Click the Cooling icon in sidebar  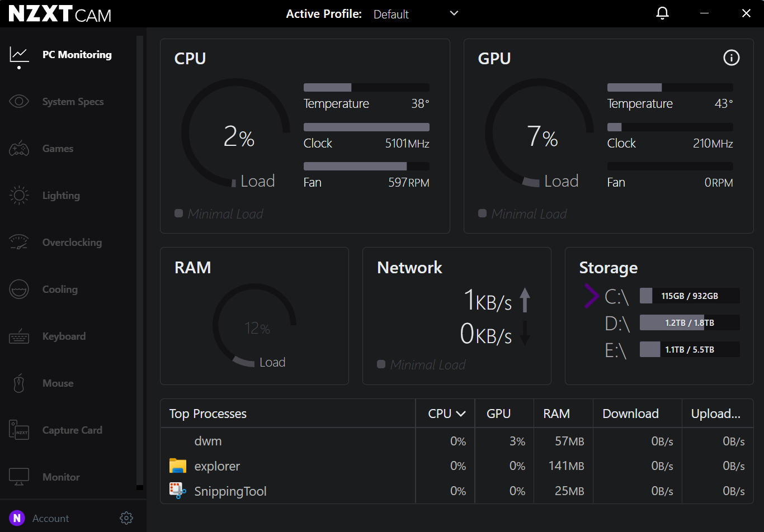(x=19, y=289)
